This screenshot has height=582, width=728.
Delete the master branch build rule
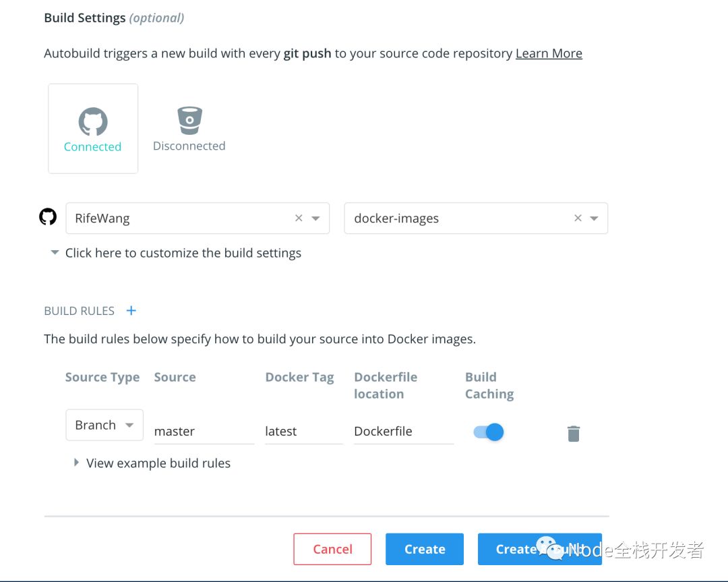[573, 434]
